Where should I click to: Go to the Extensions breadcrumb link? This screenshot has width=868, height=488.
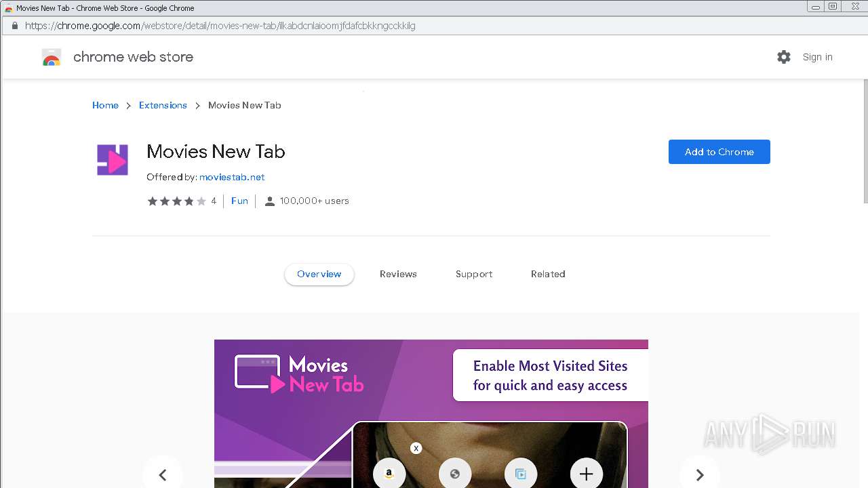[x=163, y=105]
